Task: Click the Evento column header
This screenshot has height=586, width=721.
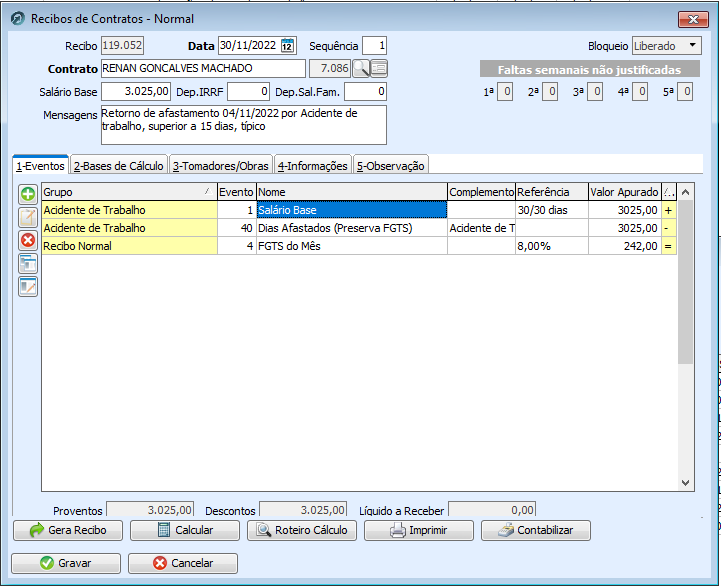Action: coord(236,192)
